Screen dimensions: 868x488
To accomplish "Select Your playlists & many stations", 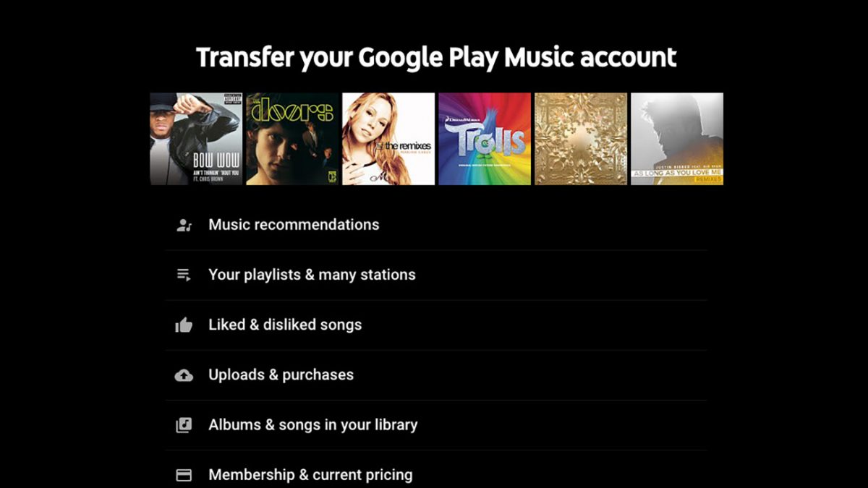I will tap(436, 275).
